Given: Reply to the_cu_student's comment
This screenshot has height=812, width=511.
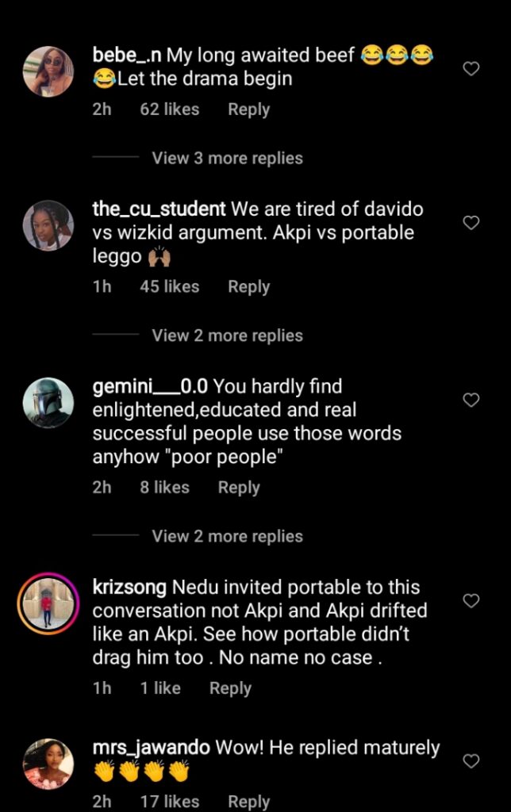Looking at the screenshot, I should point(248,287).
